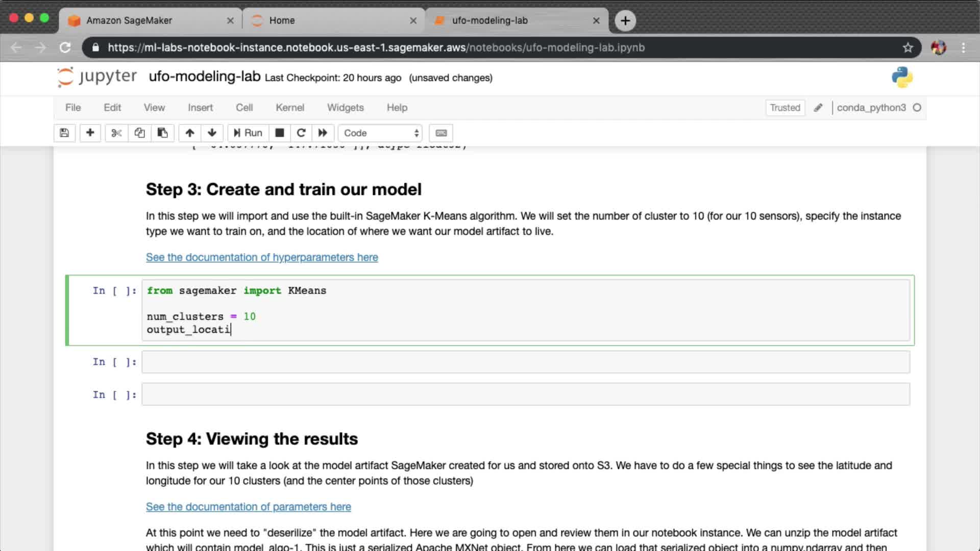Paste cells below icon
Image resolution: width=980 pixels, height=551 pixels.
(x=162, y=133)
